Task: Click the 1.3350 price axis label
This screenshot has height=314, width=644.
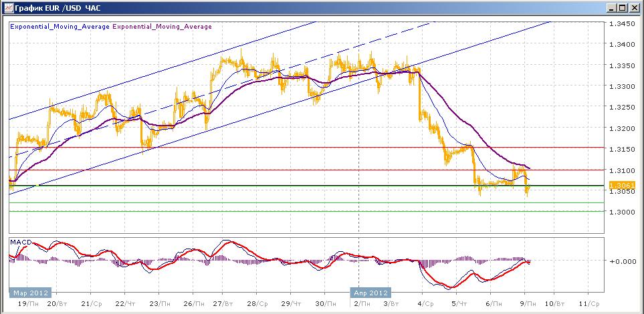Action: 622,65
